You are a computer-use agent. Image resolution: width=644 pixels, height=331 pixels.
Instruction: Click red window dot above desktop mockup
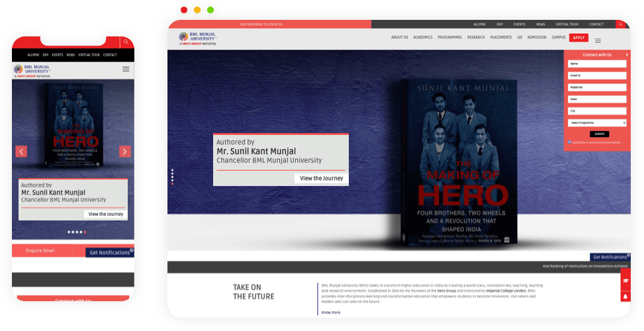[x=184, y=10]
